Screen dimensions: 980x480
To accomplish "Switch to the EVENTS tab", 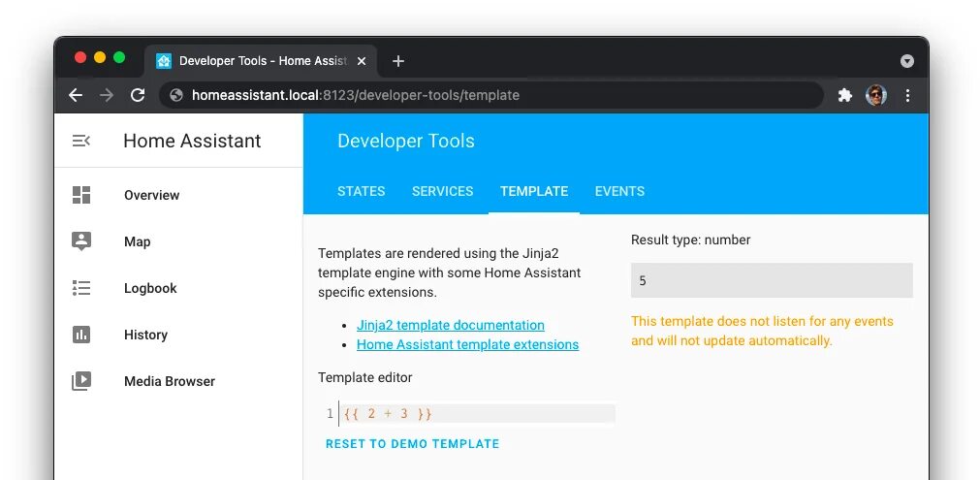I will (x=619, y=191).
